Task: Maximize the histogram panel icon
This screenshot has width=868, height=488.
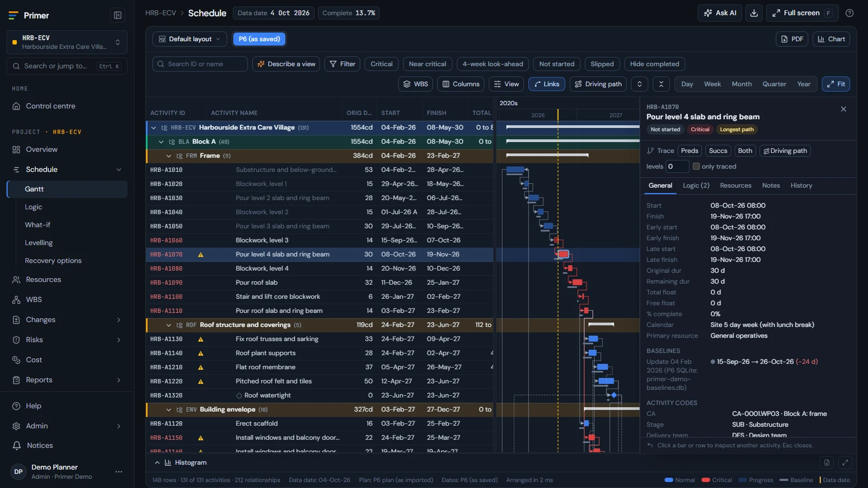Action: tap(845, 463)
